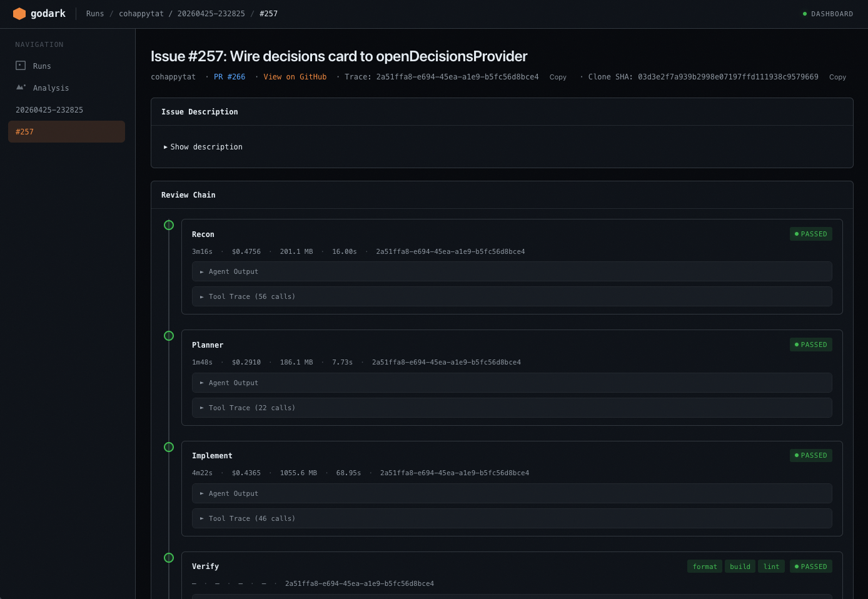Click the Recon cost $0.4756
Screen dimensions: 868x599
(x=246, y=251)
